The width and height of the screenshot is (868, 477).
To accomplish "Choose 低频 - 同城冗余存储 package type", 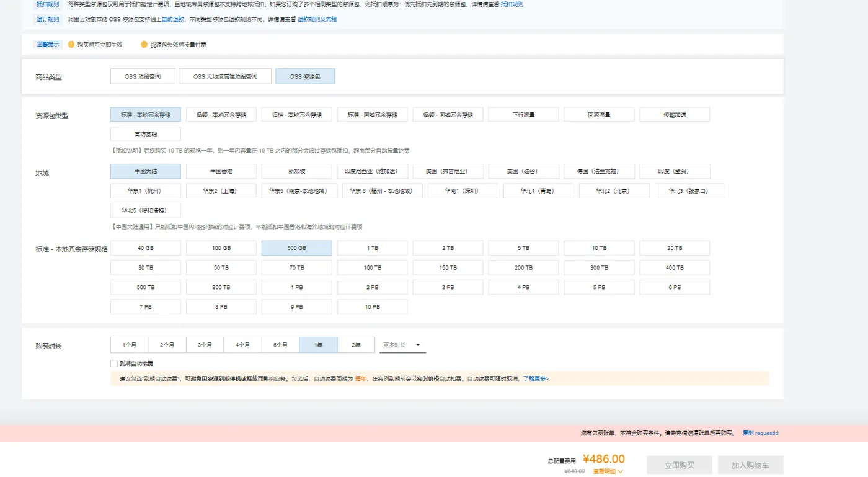I will [x=448, y=115].
